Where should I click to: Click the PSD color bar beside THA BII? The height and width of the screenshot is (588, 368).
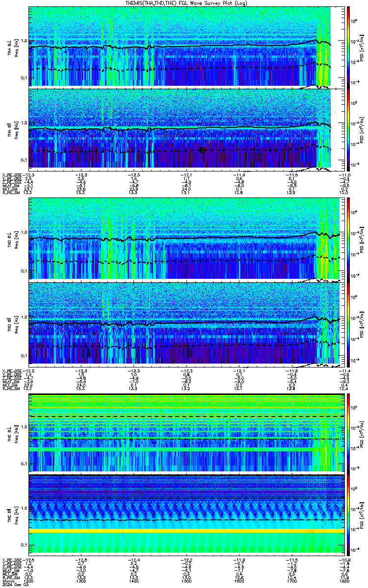coord(348,129)
